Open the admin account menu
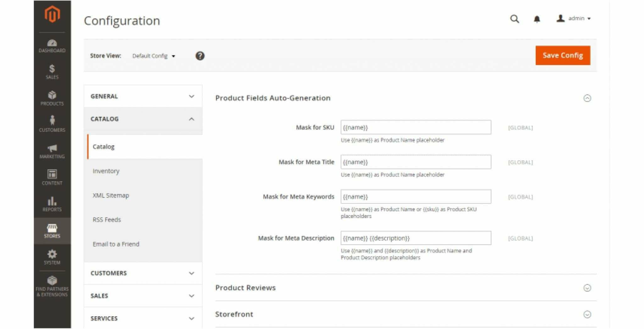Screen dimensions: 644x329 [574, 19]
